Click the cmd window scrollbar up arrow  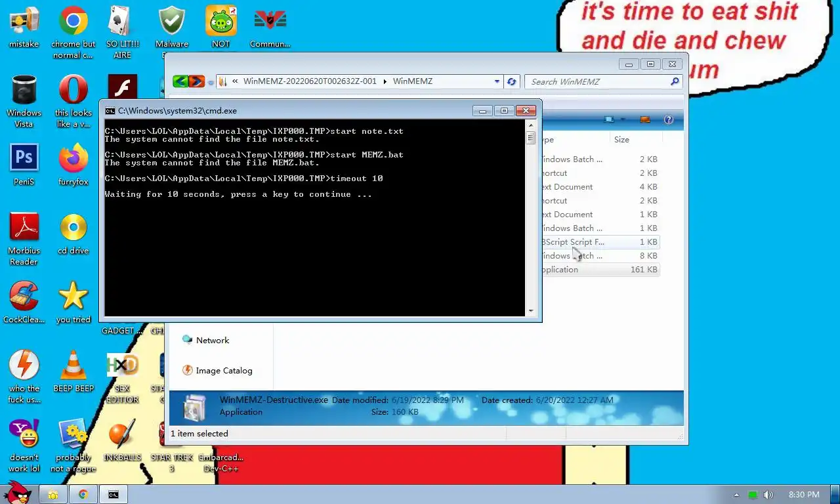pos(531,125)
